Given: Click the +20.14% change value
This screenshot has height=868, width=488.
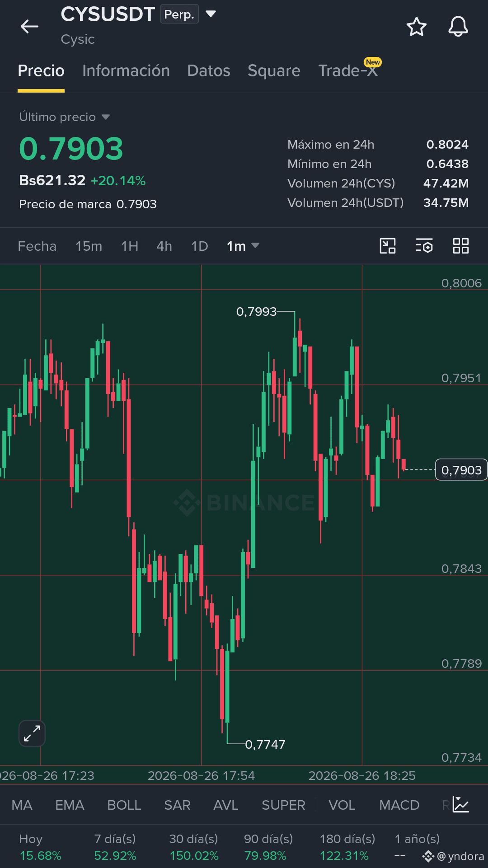Looking at the screenshot, I should tap(118, 181).
